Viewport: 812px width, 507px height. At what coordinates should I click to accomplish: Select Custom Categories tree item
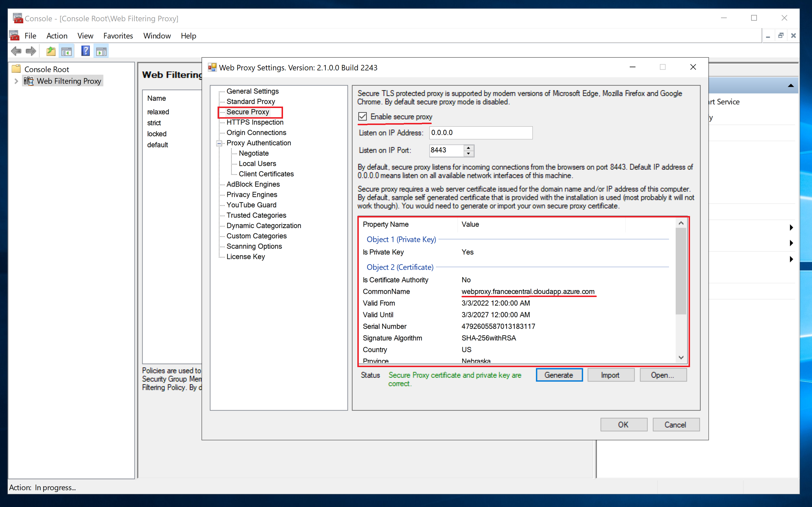pyautogui.click(x=256, y=236)
